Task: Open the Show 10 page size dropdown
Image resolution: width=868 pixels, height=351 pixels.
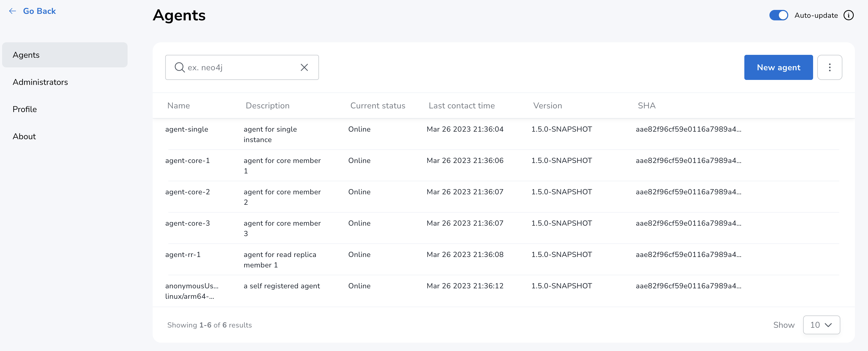Action: point(821,325)
